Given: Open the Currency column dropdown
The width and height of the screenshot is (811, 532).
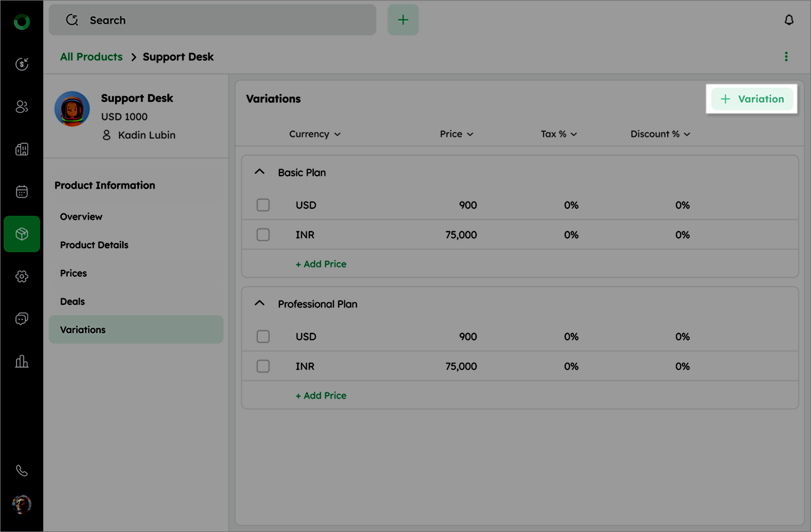Looking at the screenshot, I should tap(315, 134).
